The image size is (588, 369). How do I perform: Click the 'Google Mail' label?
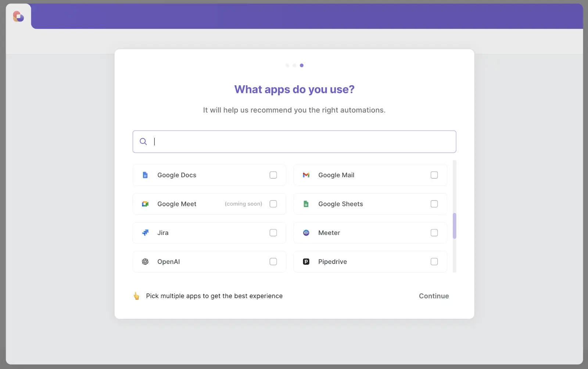pyautogui.click(x=336, y=175)
